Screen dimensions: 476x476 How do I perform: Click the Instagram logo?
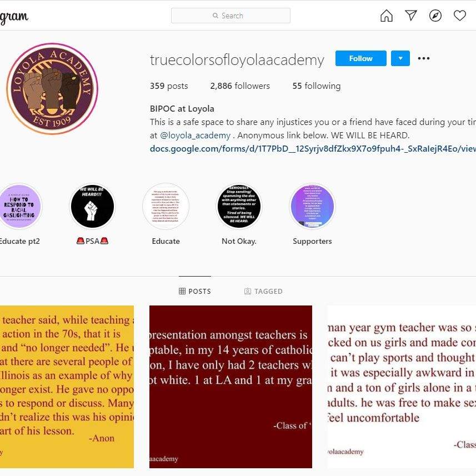tap(14, 17)
